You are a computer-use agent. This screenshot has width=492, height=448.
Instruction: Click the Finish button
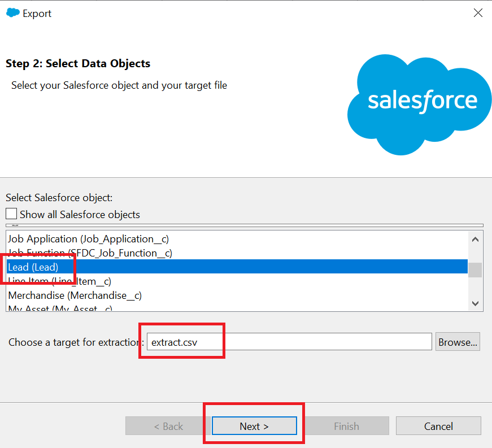click(346, 426)
